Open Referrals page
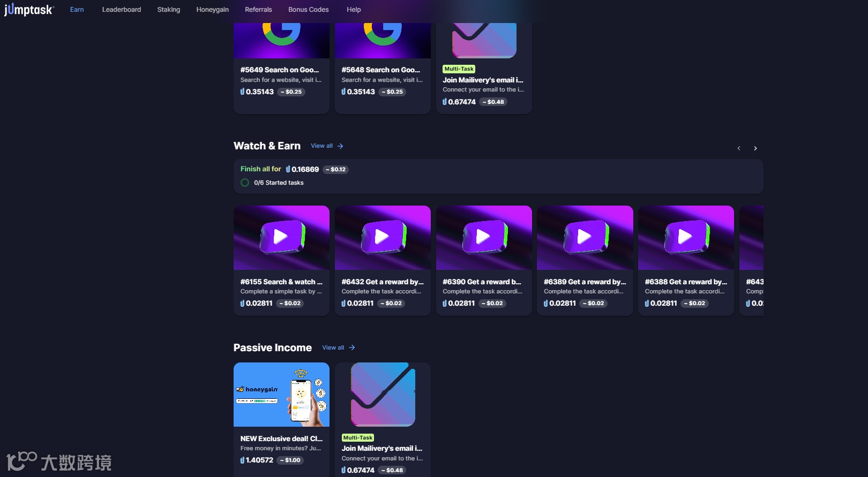Viewport: 868px width, 477px height. (x=258, y=10)
